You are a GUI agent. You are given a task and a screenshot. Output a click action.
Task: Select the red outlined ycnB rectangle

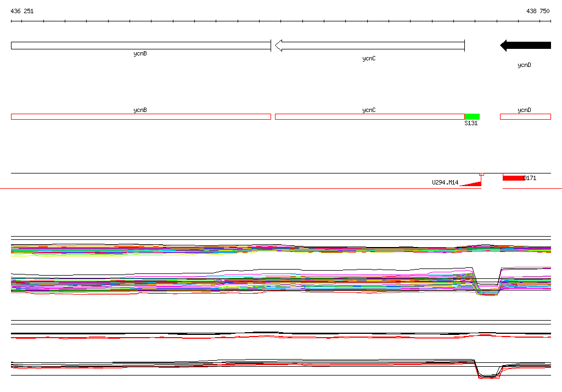coord(141,116)
